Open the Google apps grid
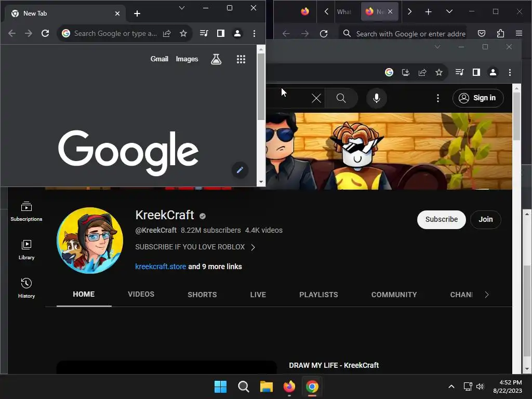Viewport: 532px width, 399px height. coord(241,59)
